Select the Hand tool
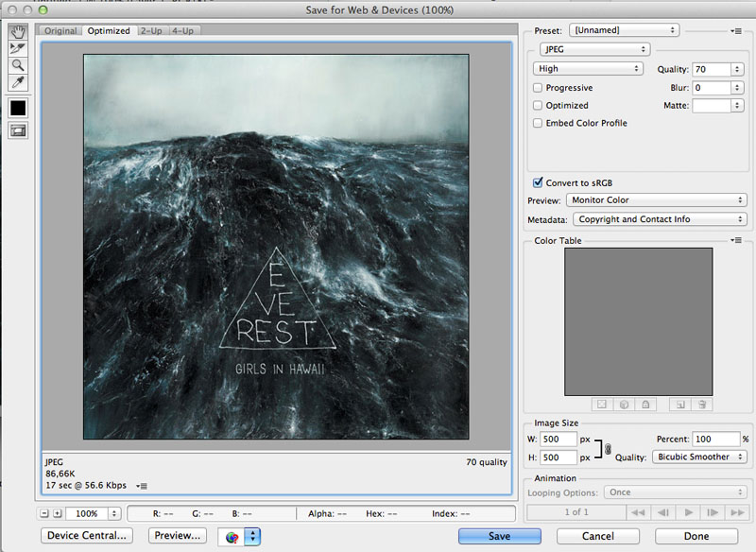The width and height of the screenshot is (756, 552). coord(18,31)
